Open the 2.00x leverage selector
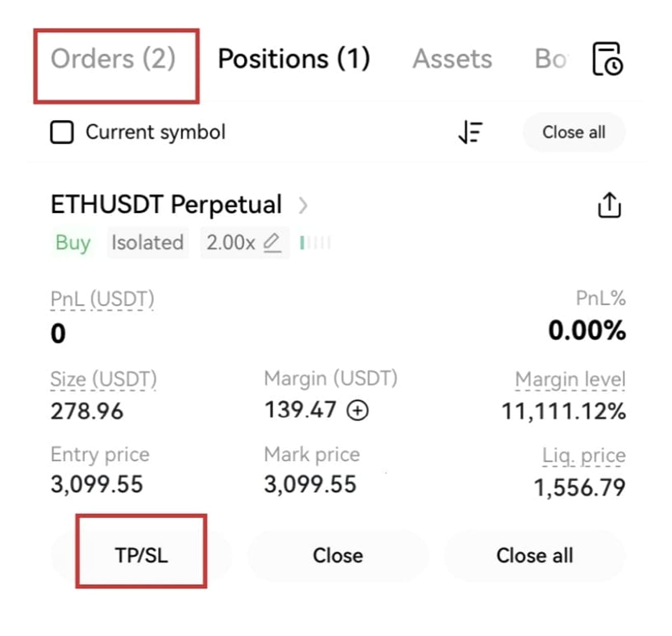Image resolution: width=672 pixels, height=636 pixels. tap(244, 242)
